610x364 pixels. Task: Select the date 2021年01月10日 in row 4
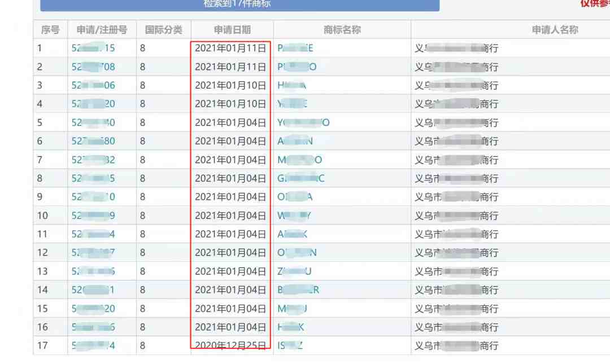[230, 104]
